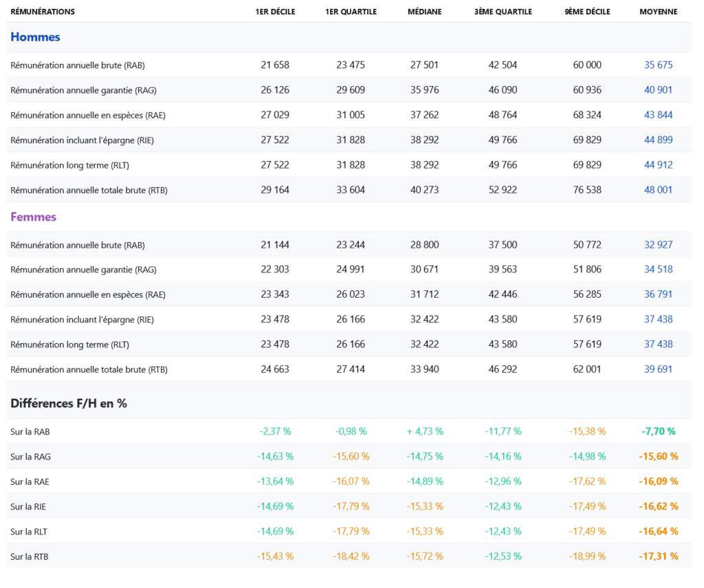Click Rémunération annuelle en espèces (RAE) label under Femmes

(x=88, y=294)
